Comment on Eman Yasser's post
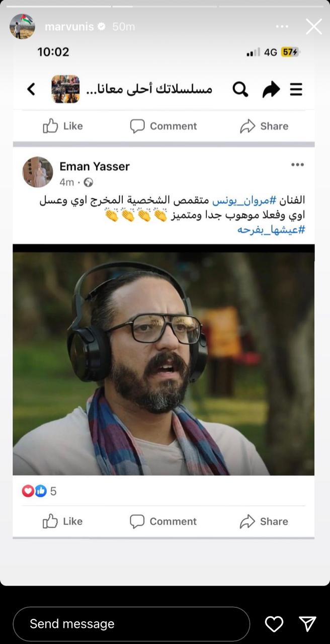Viewport: 330px width, 644px height. [163, 521]
